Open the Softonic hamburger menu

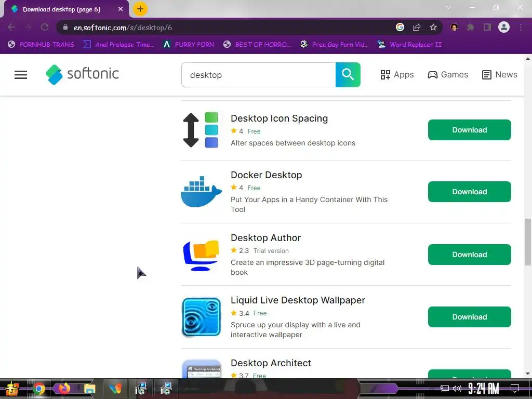pos(21,75)
